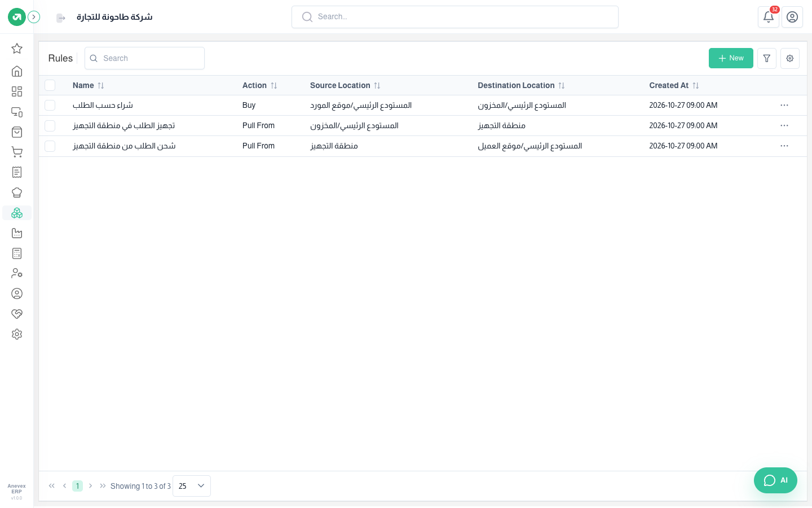Open the dashboard grid sidebar icon

point(17,91)
